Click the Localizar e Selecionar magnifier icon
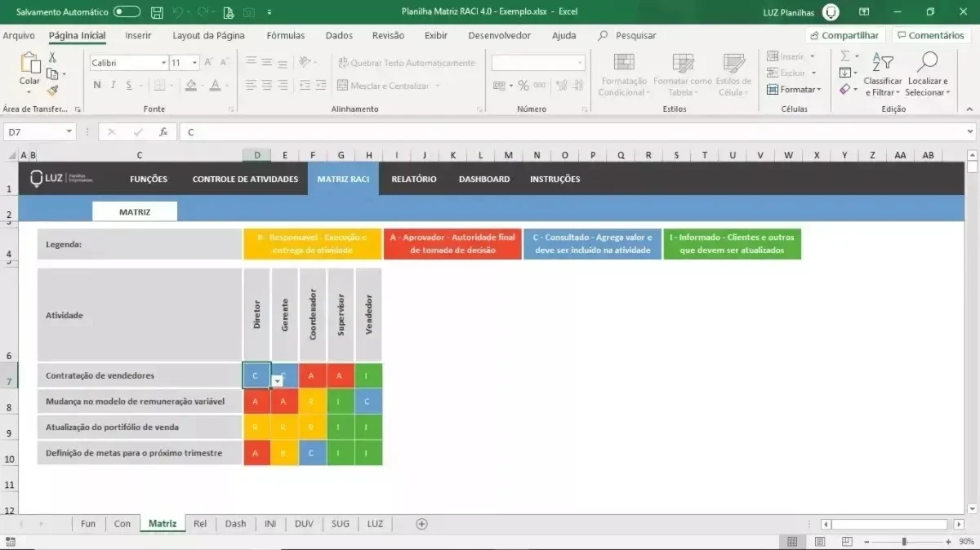This screenshot has width=980, height=550. [928, 63]
